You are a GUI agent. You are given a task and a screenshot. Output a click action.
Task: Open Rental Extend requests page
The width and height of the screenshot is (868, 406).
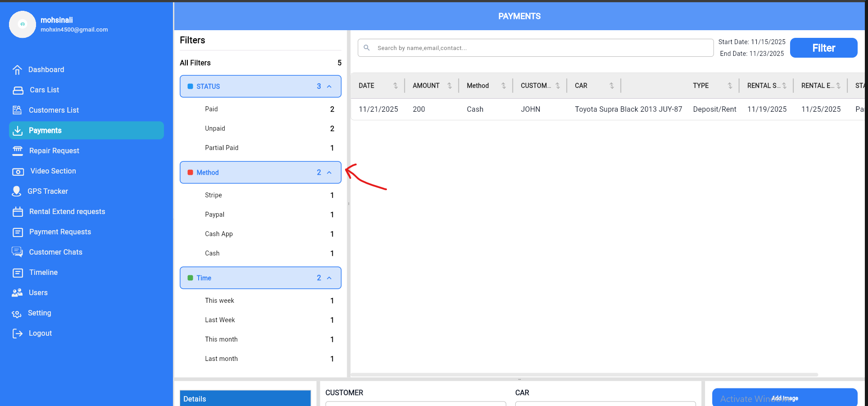(67, 212)
